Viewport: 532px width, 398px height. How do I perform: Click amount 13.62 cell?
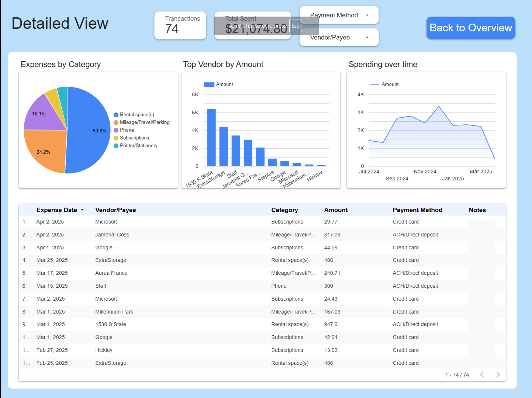331,350
